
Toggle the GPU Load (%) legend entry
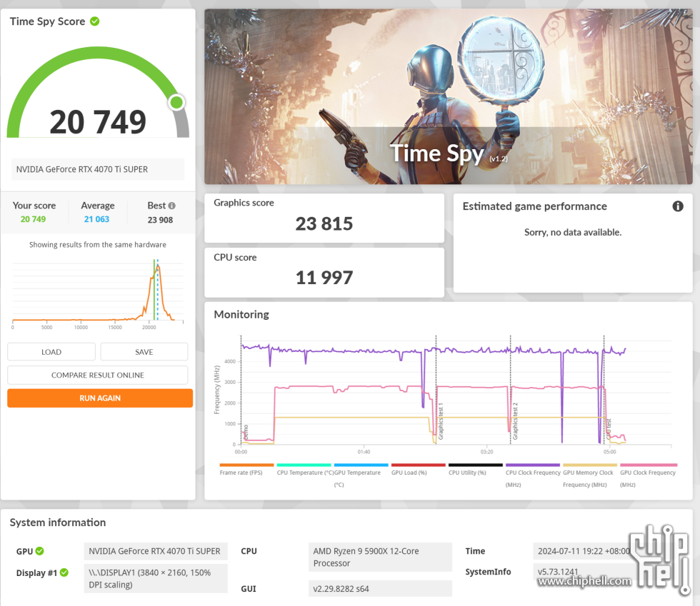(418, 470)
